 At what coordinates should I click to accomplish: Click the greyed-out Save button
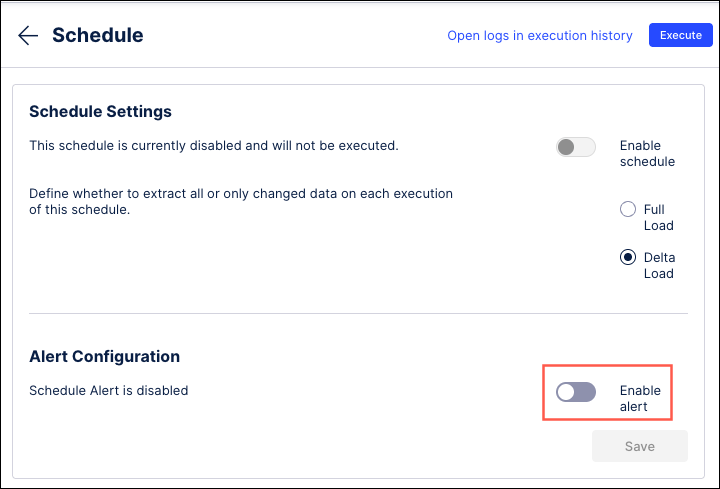pyautogui.click(x=639, y=446)
